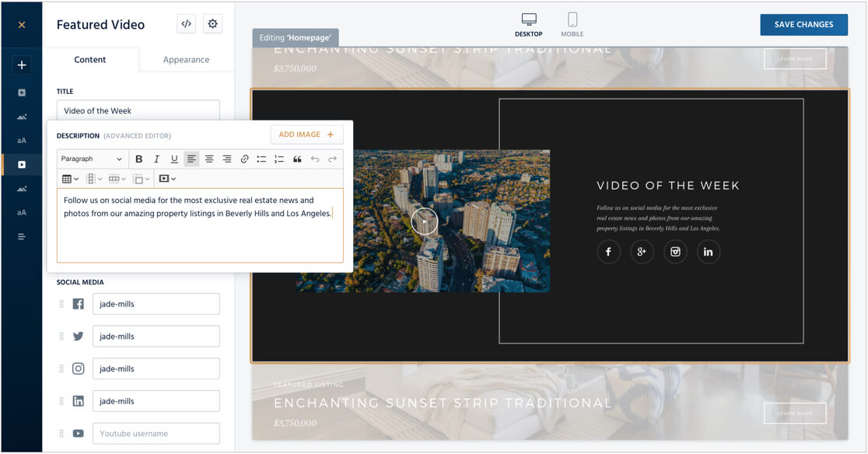Grab the drag handle of the Twitter row
This screenshot has height=454, width=868.
tap(61, 337)
